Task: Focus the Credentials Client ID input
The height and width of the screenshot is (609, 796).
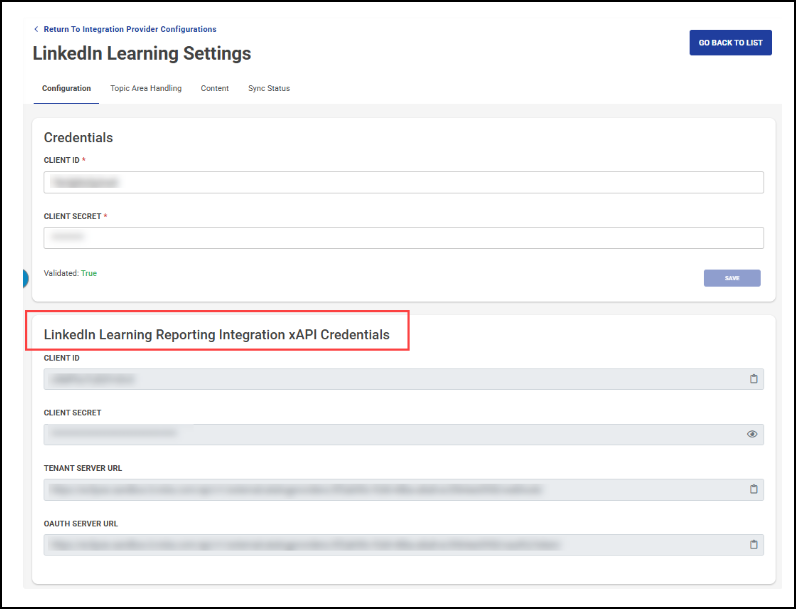Action: pos(403,182)
